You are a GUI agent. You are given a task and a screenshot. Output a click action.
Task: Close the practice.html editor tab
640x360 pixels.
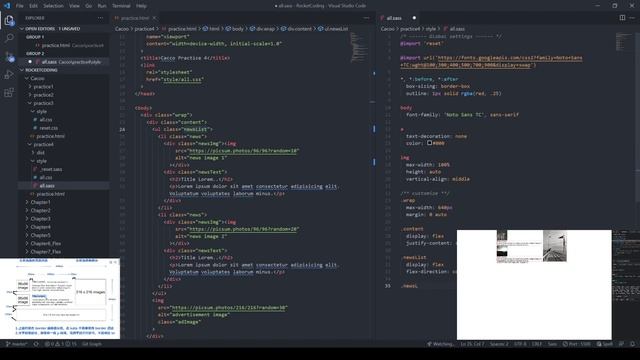click(154, 18)
